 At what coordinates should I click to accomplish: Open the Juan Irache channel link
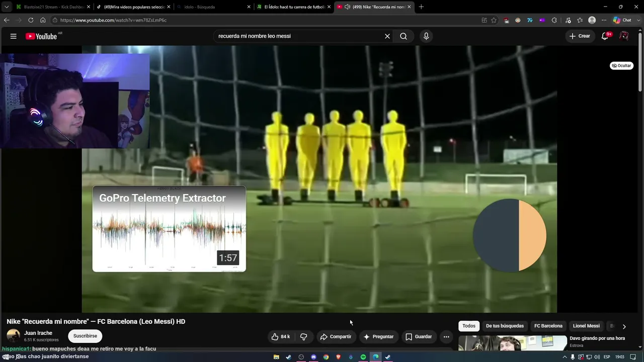(x=38, y=333)
